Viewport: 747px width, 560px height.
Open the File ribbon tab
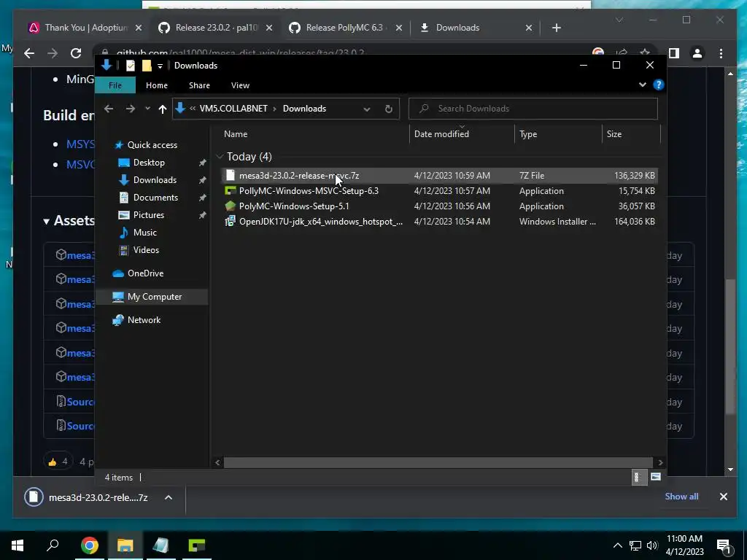coord(115,85)
